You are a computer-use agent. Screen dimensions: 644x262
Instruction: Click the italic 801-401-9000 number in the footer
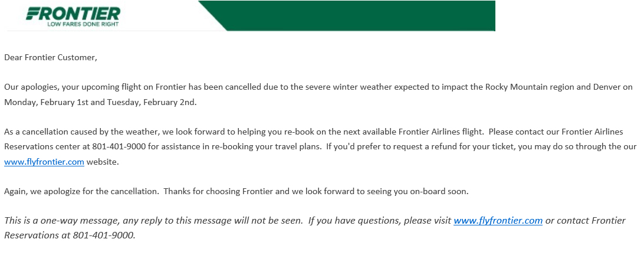pos(104,235)
